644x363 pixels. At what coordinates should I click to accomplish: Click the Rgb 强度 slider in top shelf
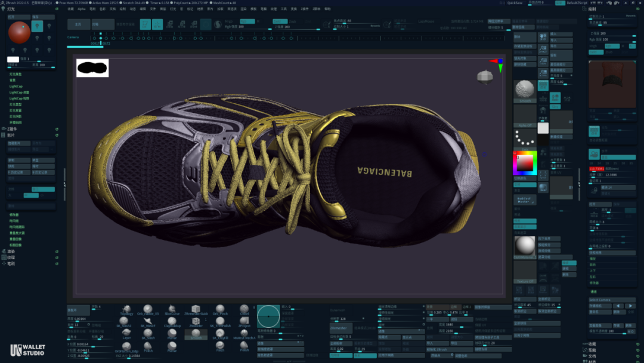point(248,27)
